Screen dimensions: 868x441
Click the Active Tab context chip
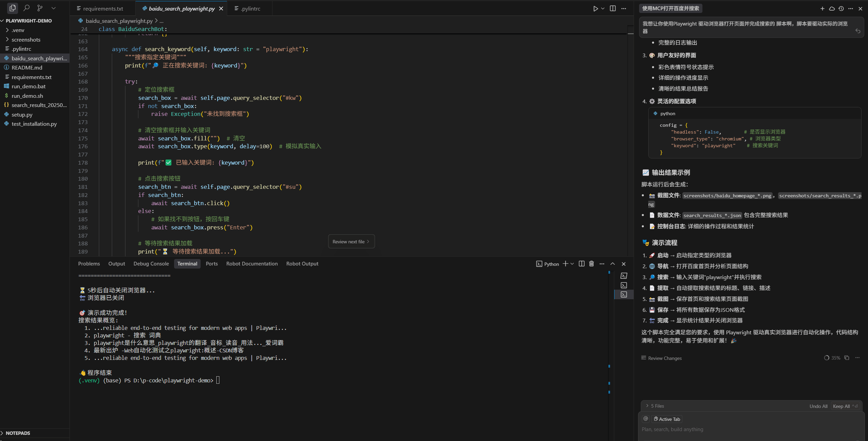click(667, 419)
